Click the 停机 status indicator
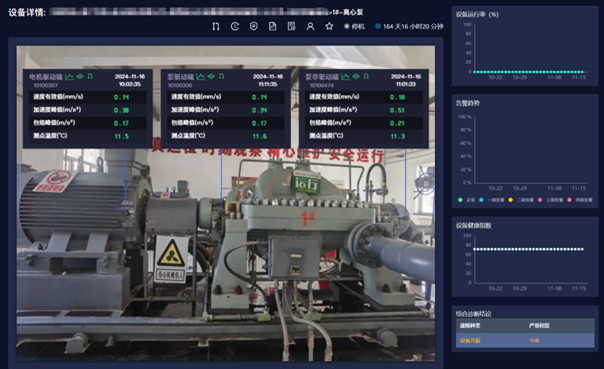Image resolution: width=604 pixels, height=369 pixels. pos(354,27)
